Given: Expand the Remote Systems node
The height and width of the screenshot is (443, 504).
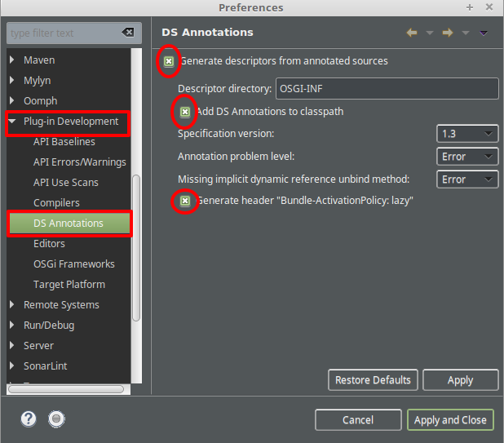Looking at the screenshot, I should coord(12,305).
